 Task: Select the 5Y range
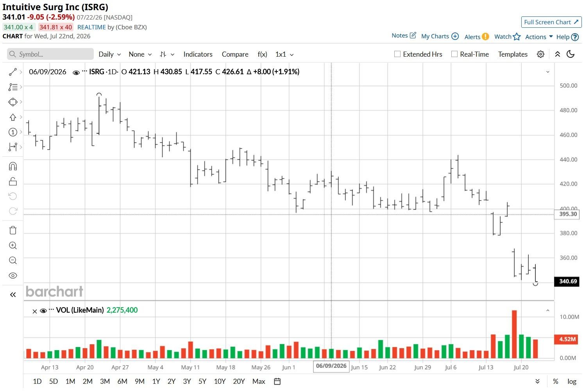coord(202,381)
